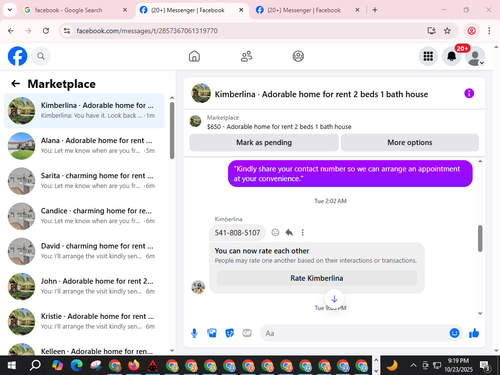Open the Groups icon in top navigation

[298, 56]
